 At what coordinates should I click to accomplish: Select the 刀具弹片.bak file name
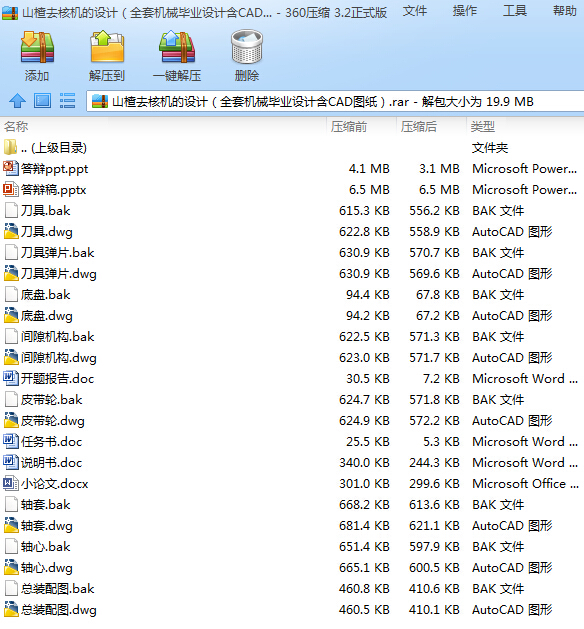[58, 253]
